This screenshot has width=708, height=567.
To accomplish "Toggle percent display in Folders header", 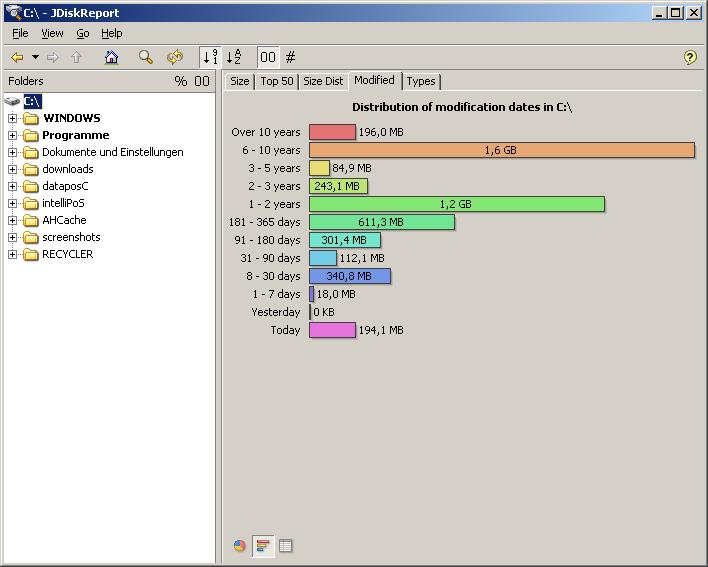I will click(181, 81).
